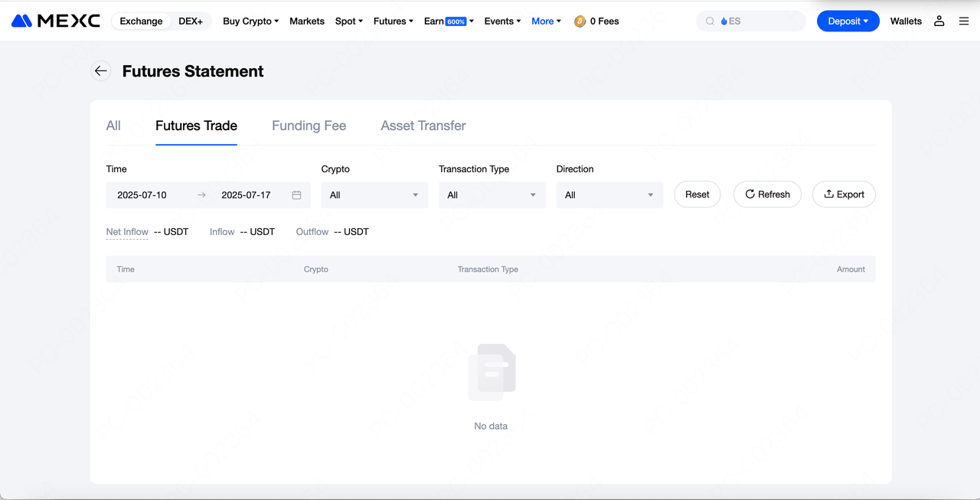Image resolution: width=980 pixels, height=500 pixels.
Task: Switch to the Asset Transfer tab
Action: click(423, 126)
